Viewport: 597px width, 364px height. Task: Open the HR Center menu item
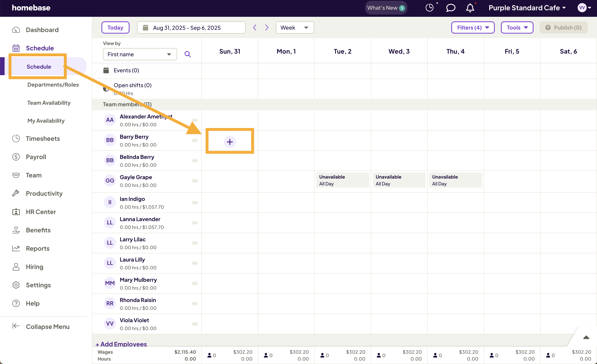coord(41,212)
